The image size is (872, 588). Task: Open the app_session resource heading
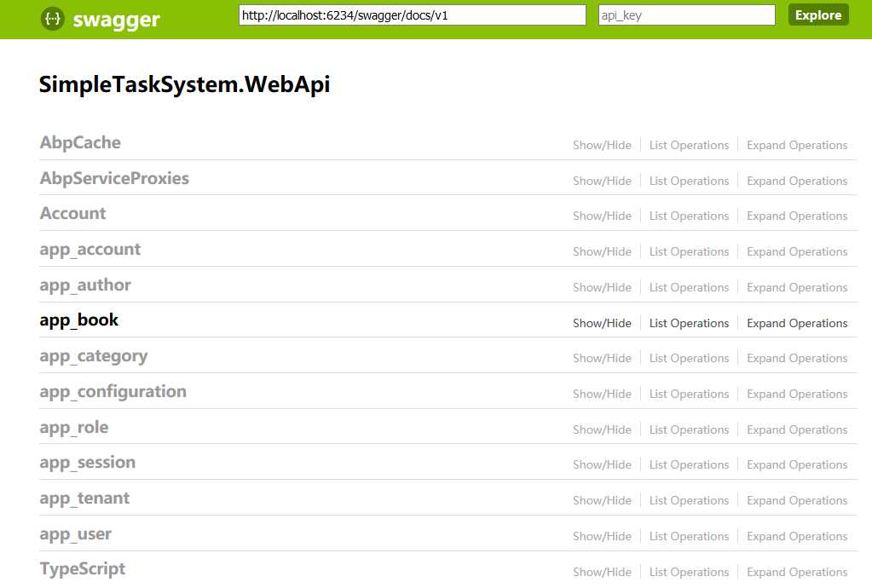87,463
